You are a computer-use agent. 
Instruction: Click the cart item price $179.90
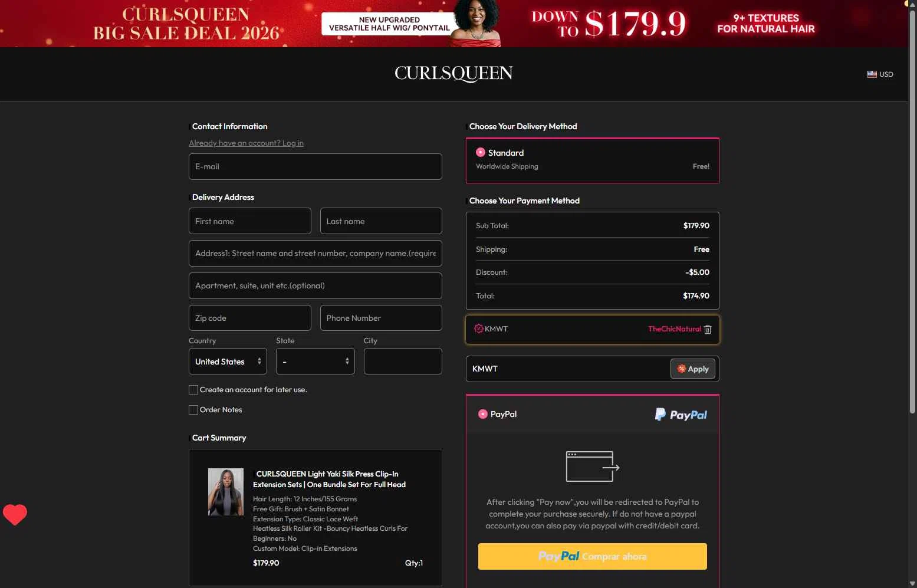(266, 563)
